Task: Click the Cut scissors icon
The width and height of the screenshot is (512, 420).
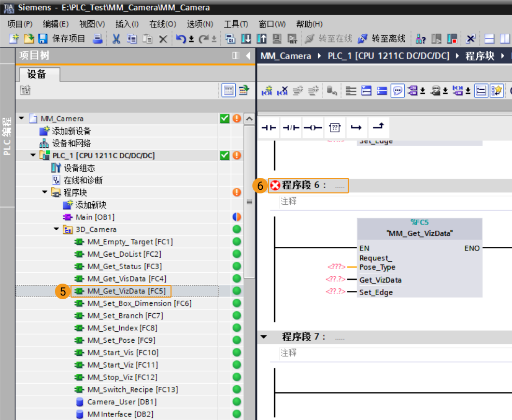Action: click(116, 39)
